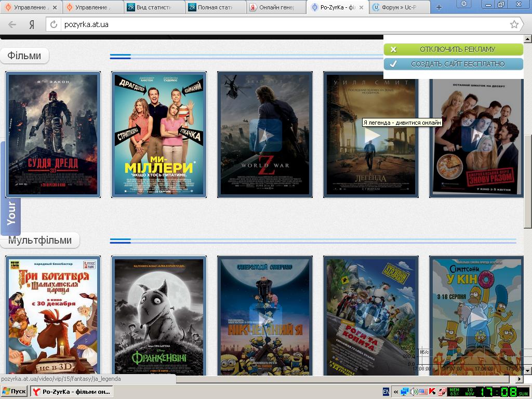The height and width of the screenshot is (399, 532).
Task: Click 'СОЗДАТЬ САЙТ БЕСПЛАТНО' button
Action: [453, 64]
